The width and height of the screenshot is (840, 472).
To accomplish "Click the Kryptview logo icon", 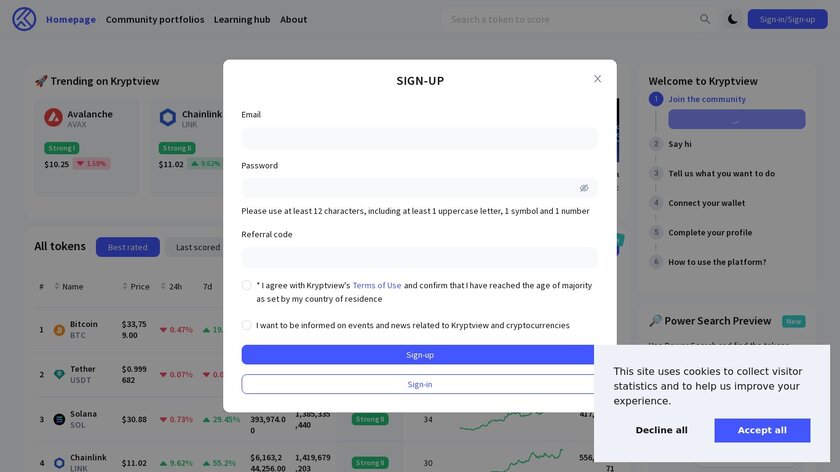I will tap(24, 19).
